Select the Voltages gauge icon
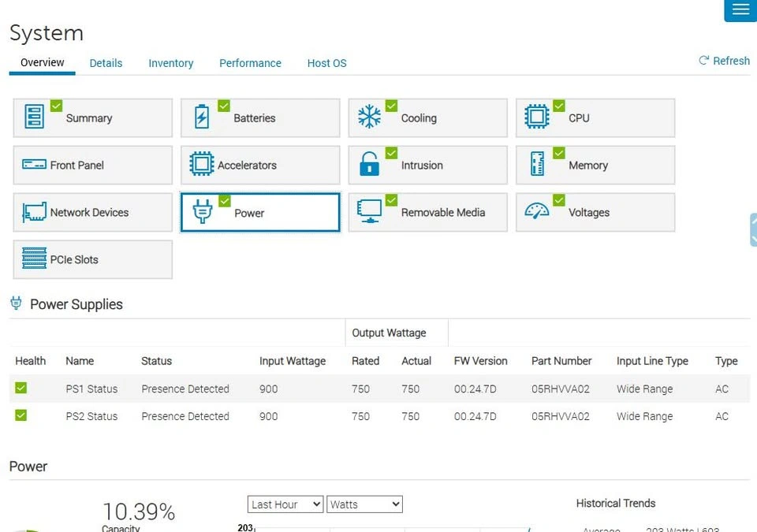Viewport: 757px width, 532px height. pyautogui.click(x=537, y=212)
